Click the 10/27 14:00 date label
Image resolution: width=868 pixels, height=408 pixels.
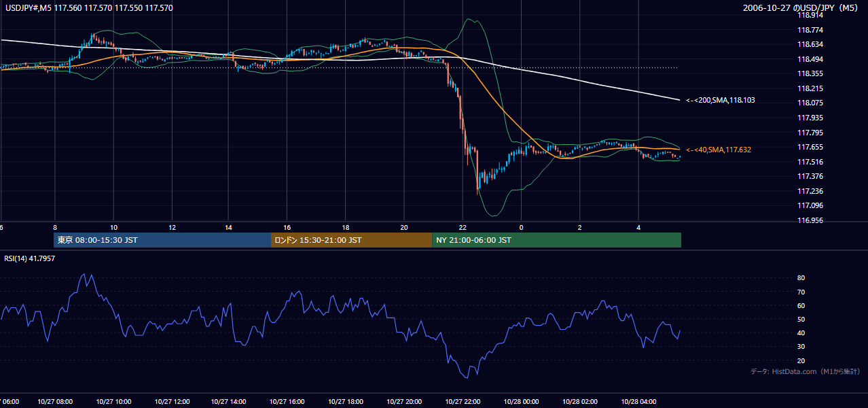(229, 402)
